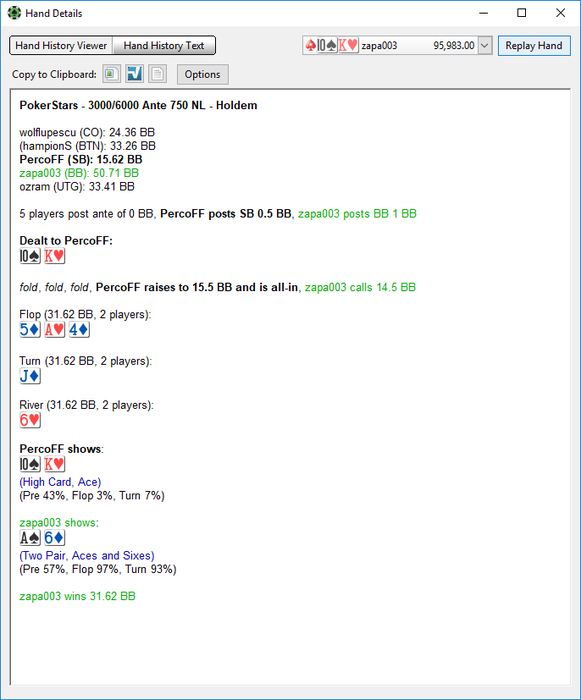This screenshot has width=581, height=700.
Task: Click the ace of hearts flop card
Action: [54, 330]
